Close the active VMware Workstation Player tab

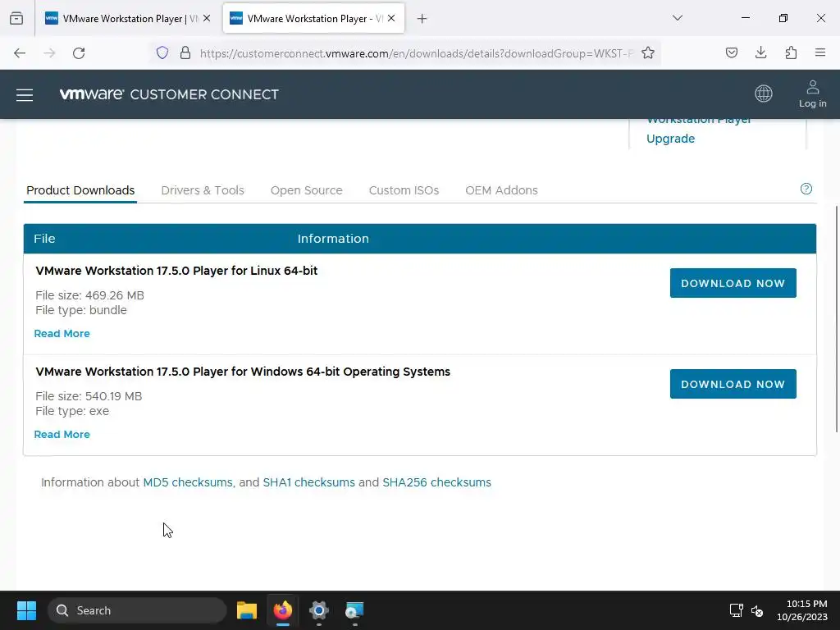coord(391,18)
